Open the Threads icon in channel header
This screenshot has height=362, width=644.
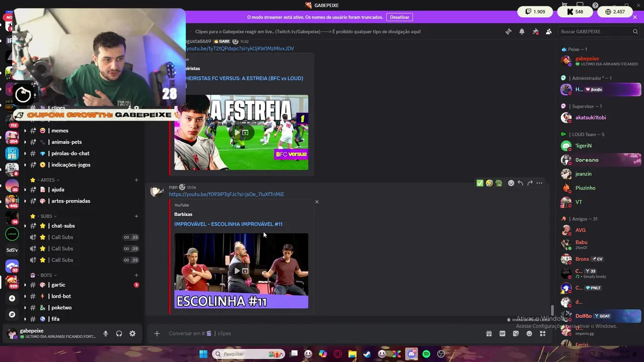508,32
